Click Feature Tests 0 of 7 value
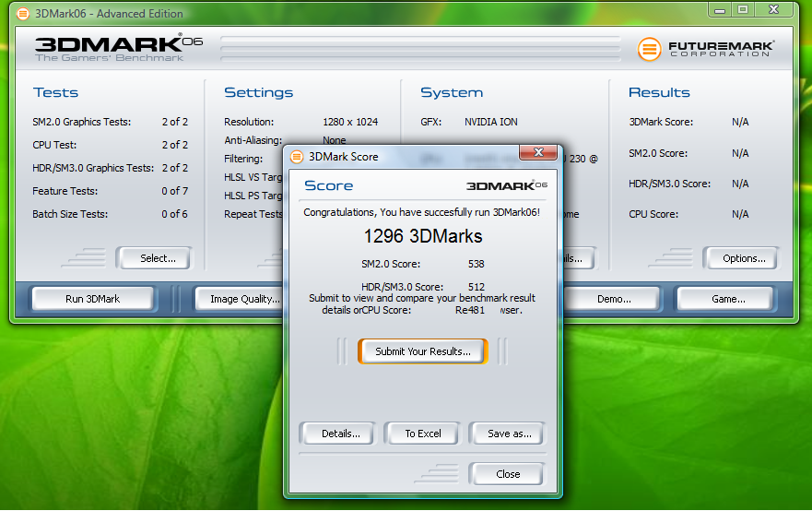Screen dimensions: 812x511 [x=174, y=191]
